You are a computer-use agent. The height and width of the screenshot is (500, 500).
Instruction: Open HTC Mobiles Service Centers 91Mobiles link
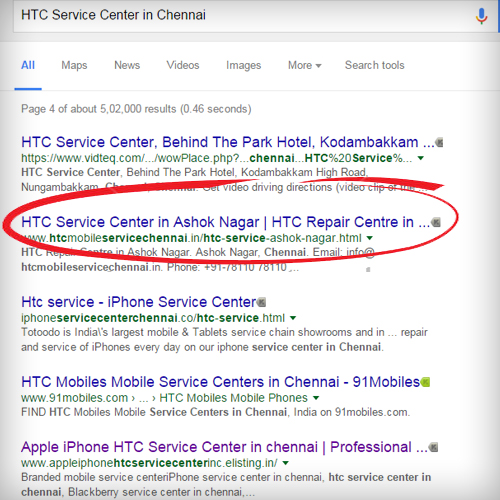tap(220, 382)
